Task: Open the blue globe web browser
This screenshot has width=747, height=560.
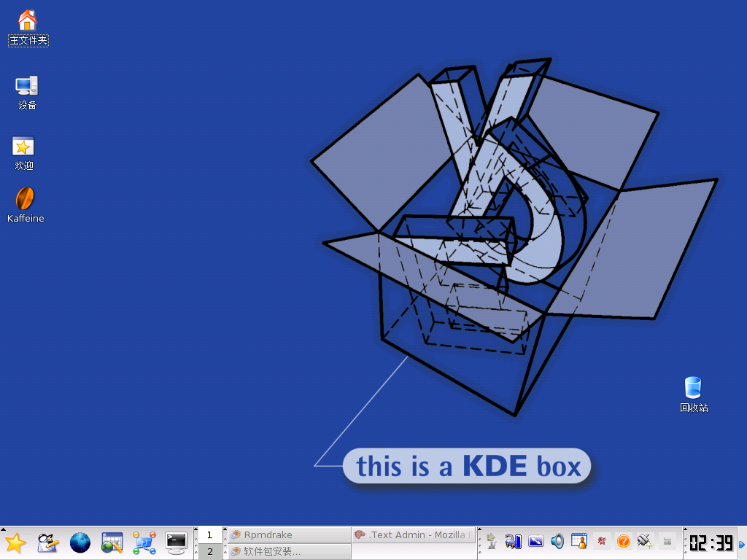Action: [80, 542]
